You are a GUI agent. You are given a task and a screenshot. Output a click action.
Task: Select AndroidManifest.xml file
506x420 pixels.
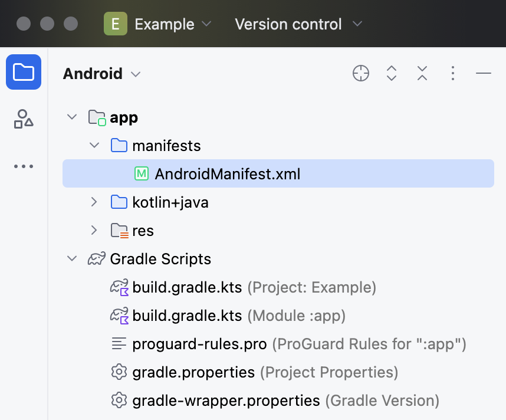click(227, 174)
